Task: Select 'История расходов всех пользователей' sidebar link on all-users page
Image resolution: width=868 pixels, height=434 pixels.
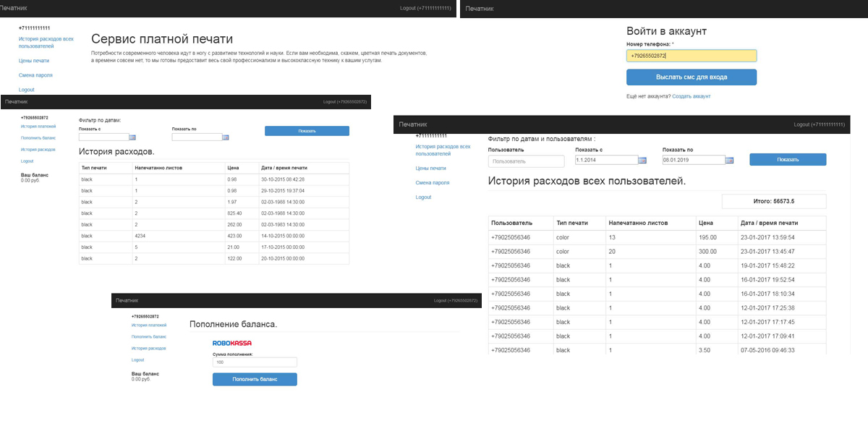Action: point(443,150)
